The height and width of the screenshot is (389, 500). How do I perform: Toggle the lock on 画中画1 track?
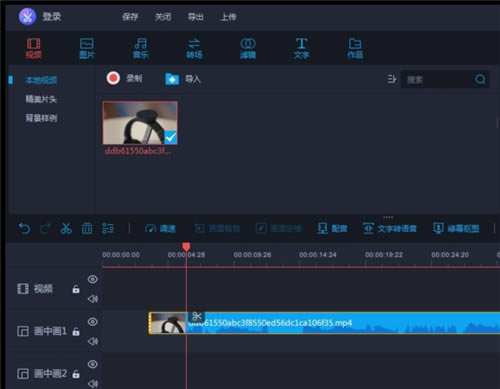pyautogui.click(x=76, y=331)
